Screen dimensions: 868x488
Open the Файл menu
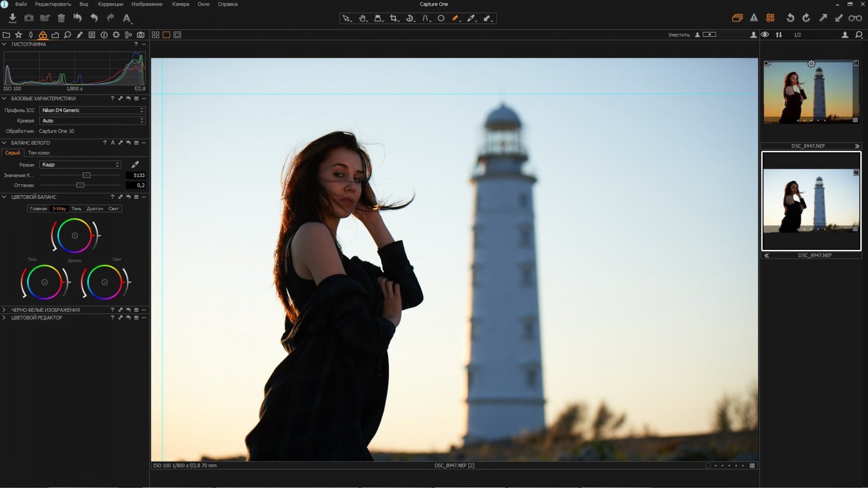coord(21,4)
